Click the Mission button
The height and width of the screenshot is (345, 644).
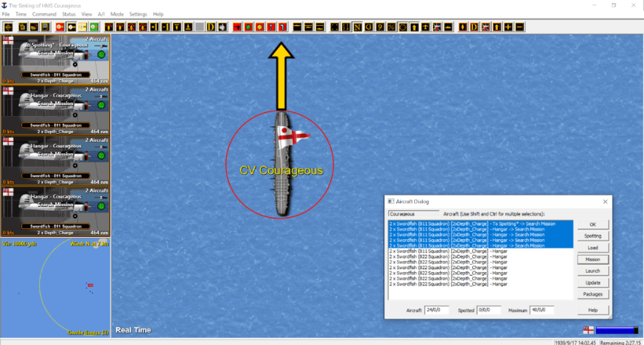click(x=592, y=260)
